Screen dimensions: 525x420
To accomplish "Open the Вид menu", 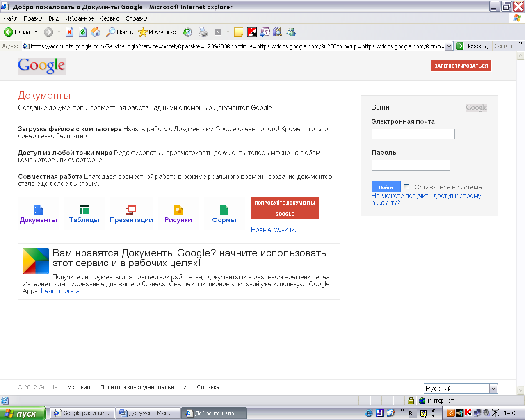I will (x=54, y=18).
